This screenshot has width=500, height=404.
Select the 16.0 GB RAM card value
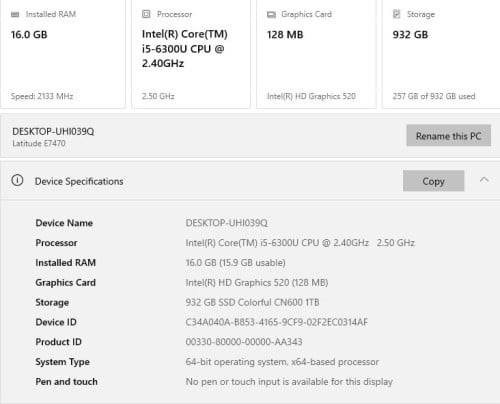29,35
